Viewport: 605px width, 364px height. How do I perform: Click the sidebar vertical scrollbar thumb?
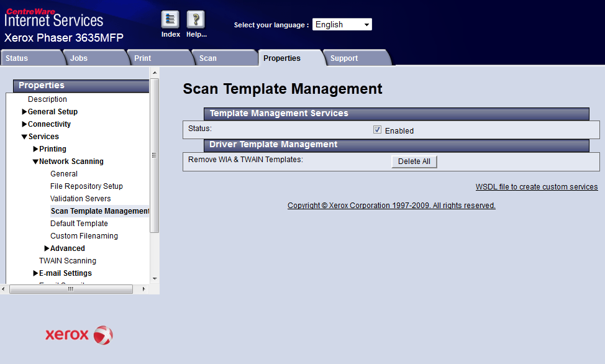tap(154, 155)
